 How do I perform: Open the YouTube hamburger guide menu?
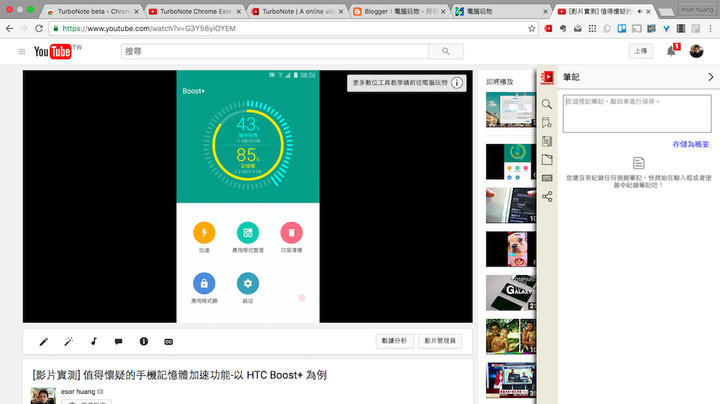click(22, 51)
